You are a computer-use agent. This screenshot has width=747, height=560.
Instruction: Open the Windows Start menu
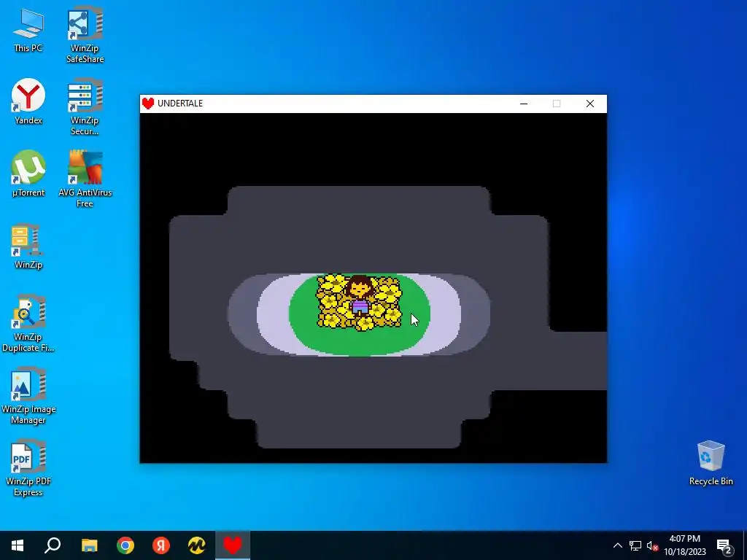[18, 545]
